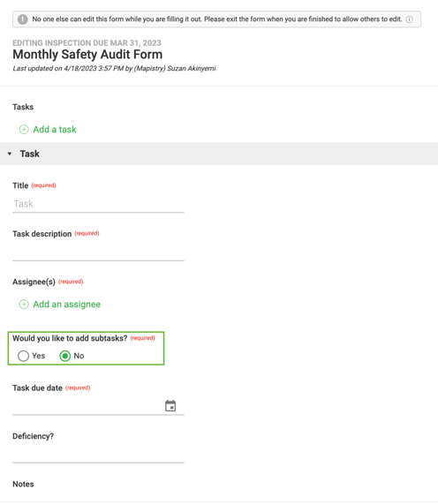438x504 pixels.
Task: Click the Task due date input field
Action: point(87,406)
